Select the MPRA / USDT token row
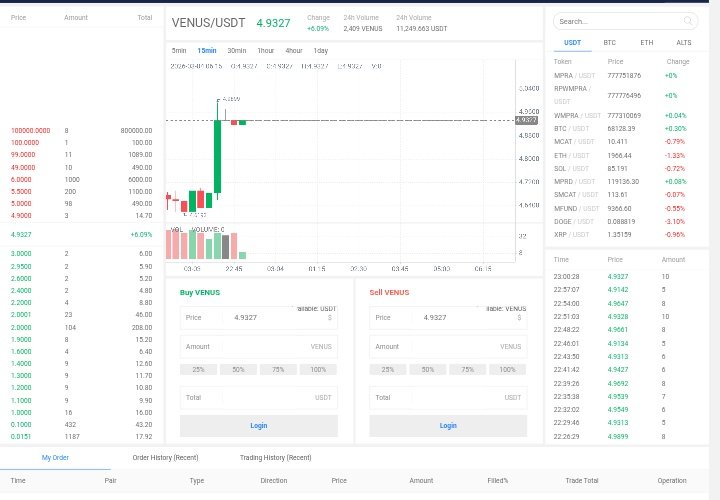Image resolution: width=720 pixels, height=500 pixels. point(625,75)
